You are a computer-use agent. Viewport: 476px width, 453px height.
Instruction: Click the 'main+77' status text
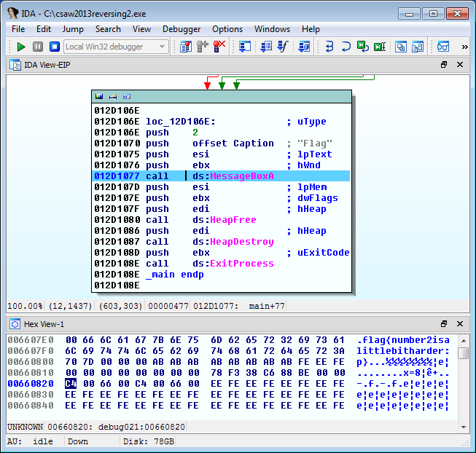pos(267,306)
